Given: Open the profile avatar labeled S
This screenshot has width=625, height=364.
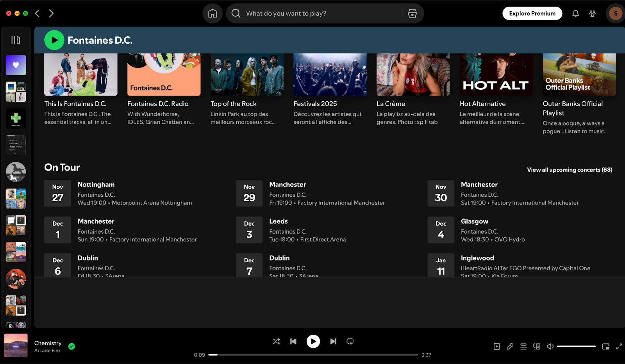Looking at the screenshot, I should 616,13.
